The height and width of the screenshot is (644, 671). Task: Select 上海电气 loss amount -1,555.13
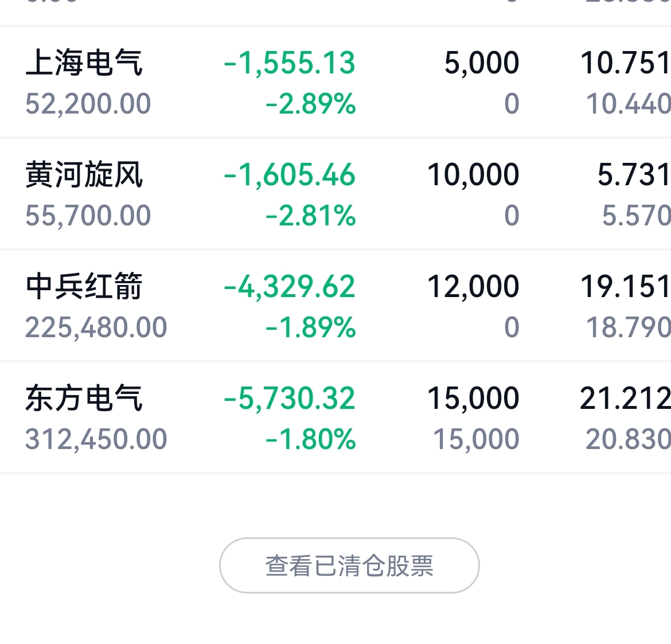click(x=290, y=63)
